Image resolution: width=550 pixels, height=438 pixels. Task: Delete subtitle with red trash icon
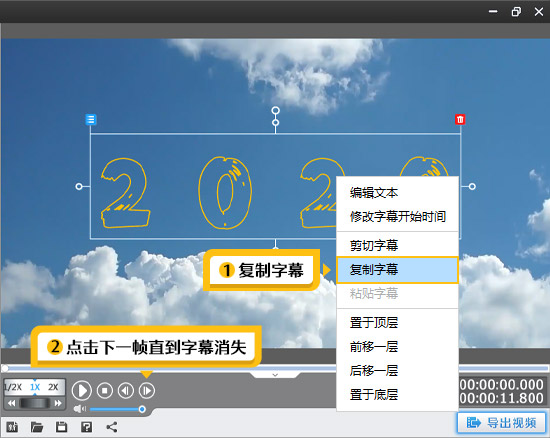tap(460, 120)
